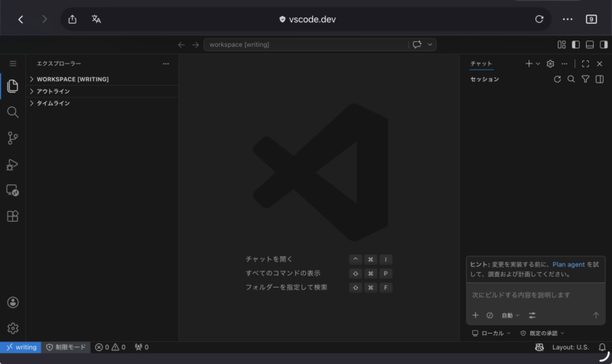Image resolution: width=612 pixels, height=364 pixels.
Task: Open the Source Control view
Action: [12, 138]
